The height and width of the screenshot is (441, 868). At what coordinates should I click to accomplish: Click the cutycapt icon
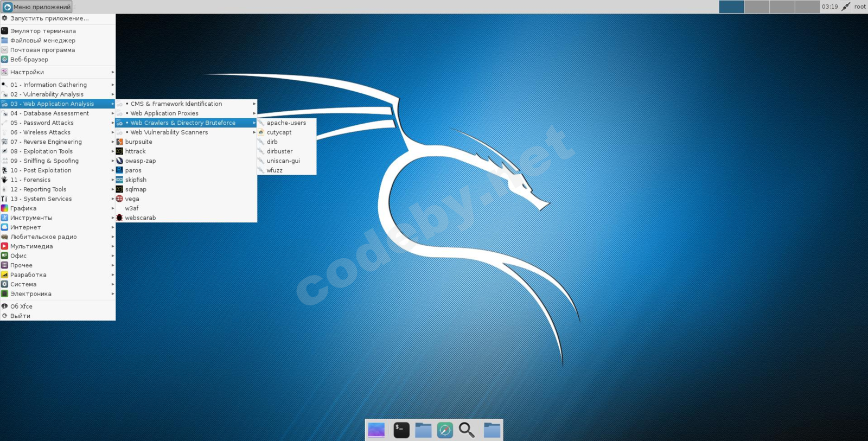point(261,132)
